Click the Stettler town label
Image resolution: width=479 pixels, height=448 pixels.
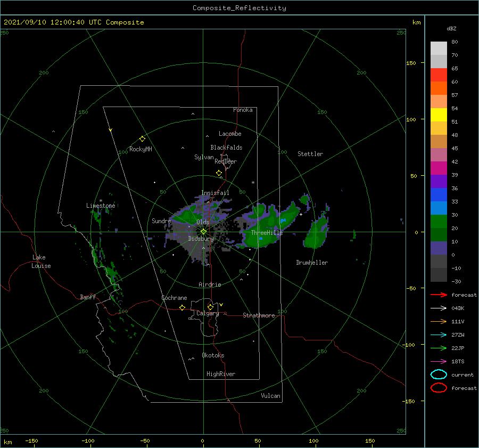(310, 154)
